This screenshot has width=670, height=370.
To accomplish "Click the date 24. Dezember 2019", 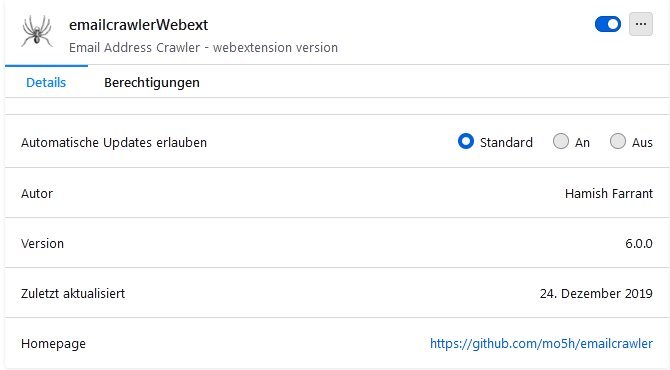I will (x=596, y=294).
